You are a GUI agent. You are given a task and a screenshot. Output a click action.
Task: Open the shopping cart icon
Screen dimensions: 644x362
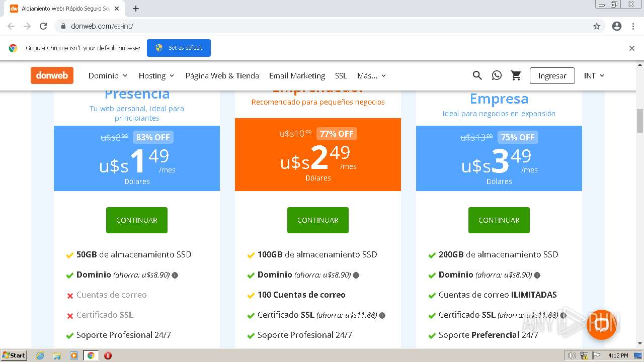[516, 75]
